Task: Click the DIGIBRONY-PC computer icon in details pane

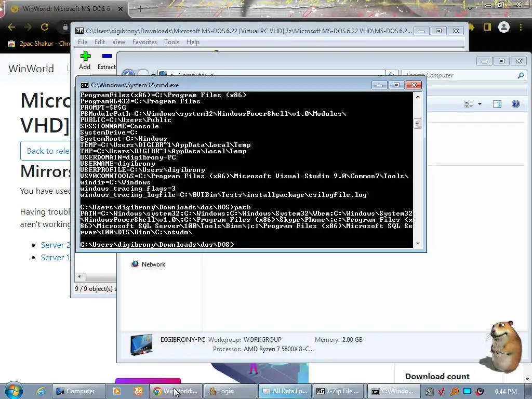Action: (141, 345)
